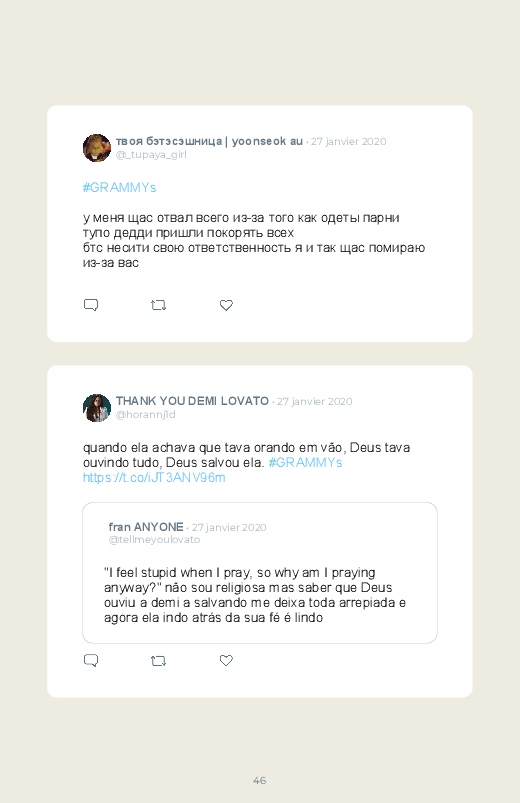
Task: Open the @tellmeyoulovato handle in quoted tweet
Action: [154, 540]
